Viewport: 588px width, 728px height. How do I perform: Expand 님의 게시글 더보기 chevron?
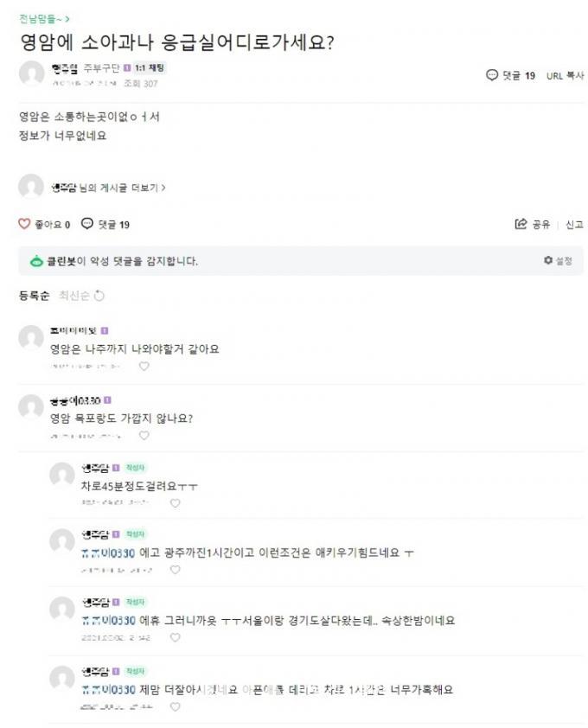[163, 188]
